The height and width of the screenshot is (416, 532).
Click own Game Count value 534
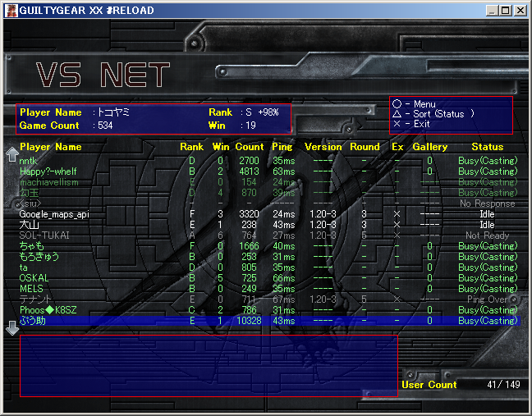(105, 126)
